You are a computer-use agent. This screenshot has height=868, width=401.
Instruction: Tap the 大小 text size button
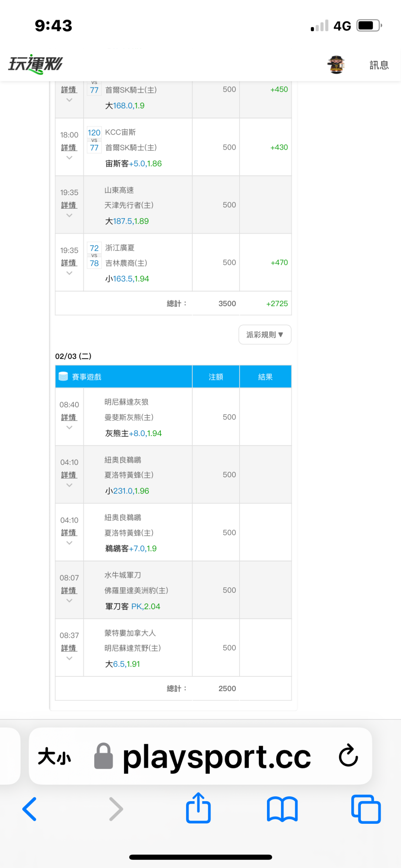[x=54, y=756]
